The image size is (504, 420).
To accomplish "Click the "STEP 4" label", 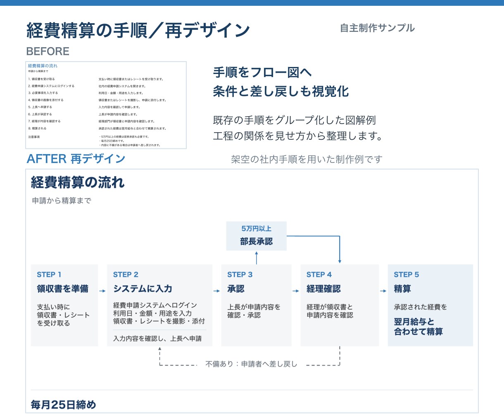I will tap(319, 275).
